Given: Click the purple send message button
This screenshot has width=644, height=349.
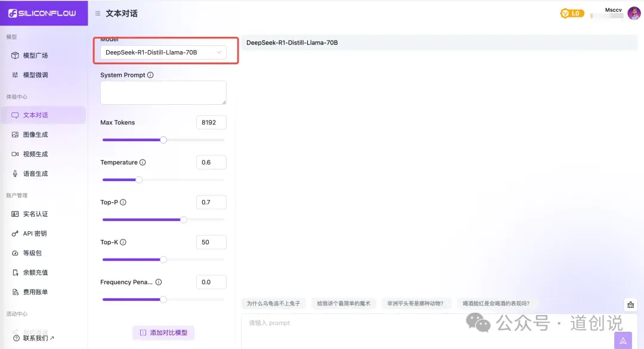Looking at the screenshot, I should click(623, 341).
